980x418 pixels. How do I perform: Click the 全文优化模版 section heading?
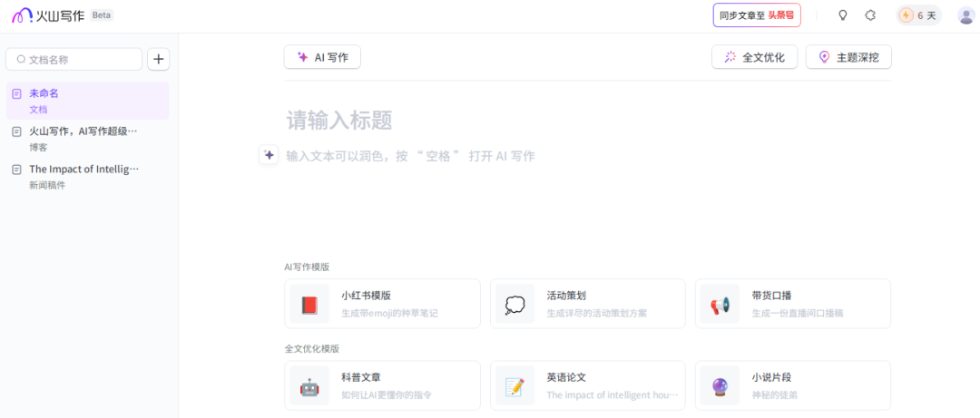[312, 349]
